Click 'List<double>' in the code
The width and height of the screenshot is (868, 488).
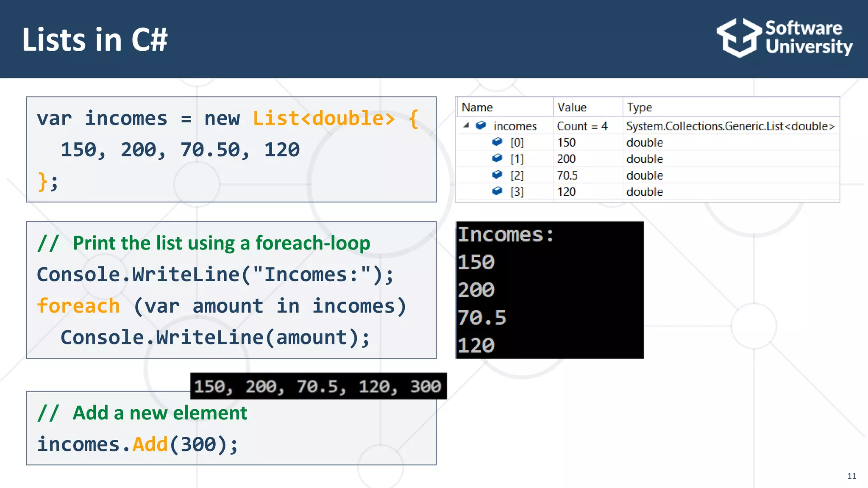(x=324, y=118)
